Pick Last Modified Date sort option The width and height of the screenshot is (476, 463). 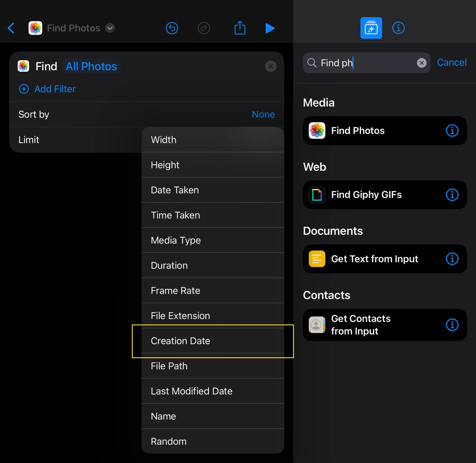[x=213, y=391]
